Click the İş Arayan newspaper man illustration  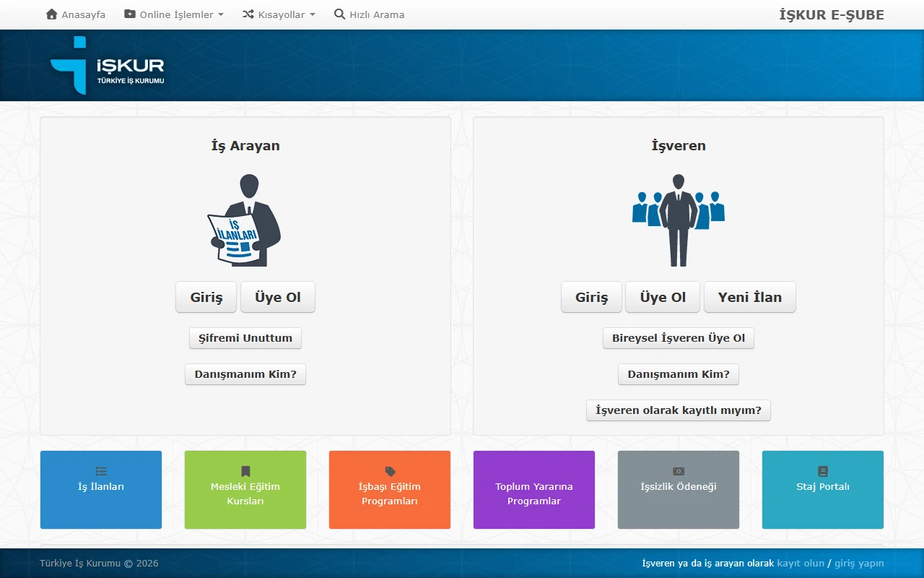[x=245, y=220]
